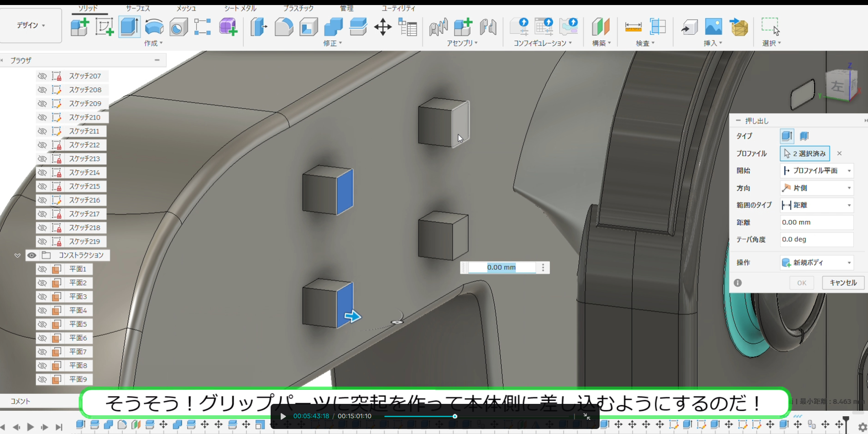
Task: Clear profile selection with X button
Action: [x=839, y=153]
